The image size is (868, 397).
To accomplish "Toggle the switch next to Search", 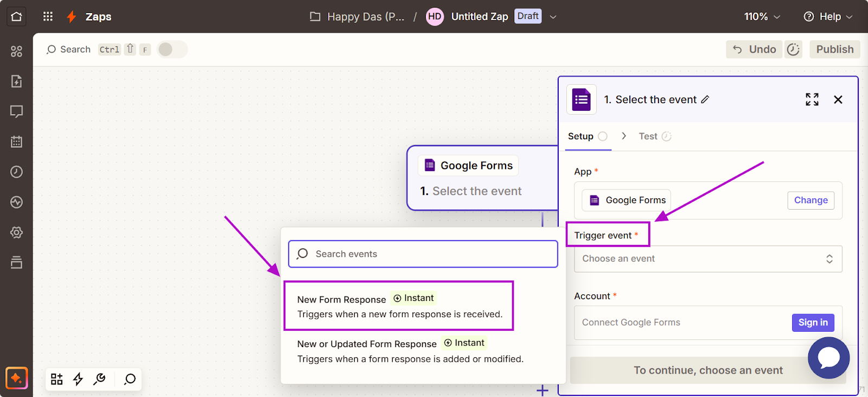I will pyautogui.click(x=172, y=49).
